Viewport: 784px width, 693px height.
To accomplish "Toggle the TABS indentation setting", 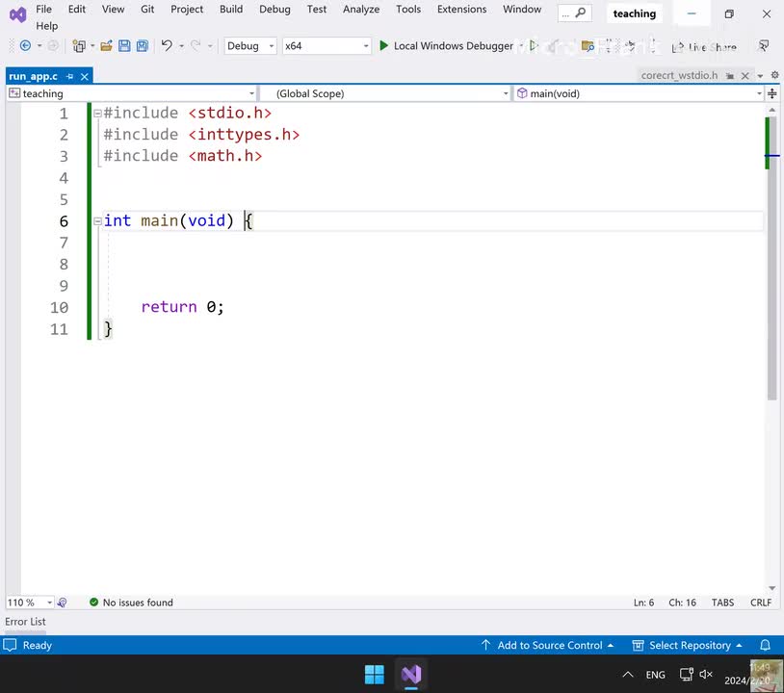I will coord(722,603).
